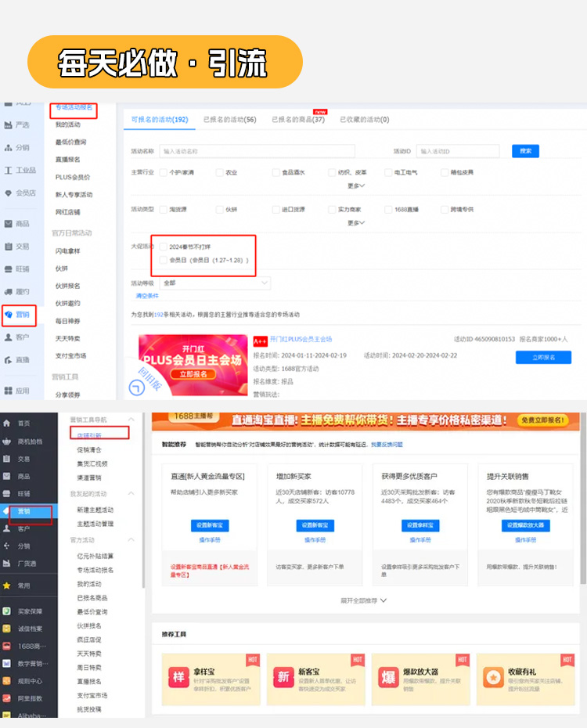Open the 拿样宝 tool icon

tap(178, 677)
